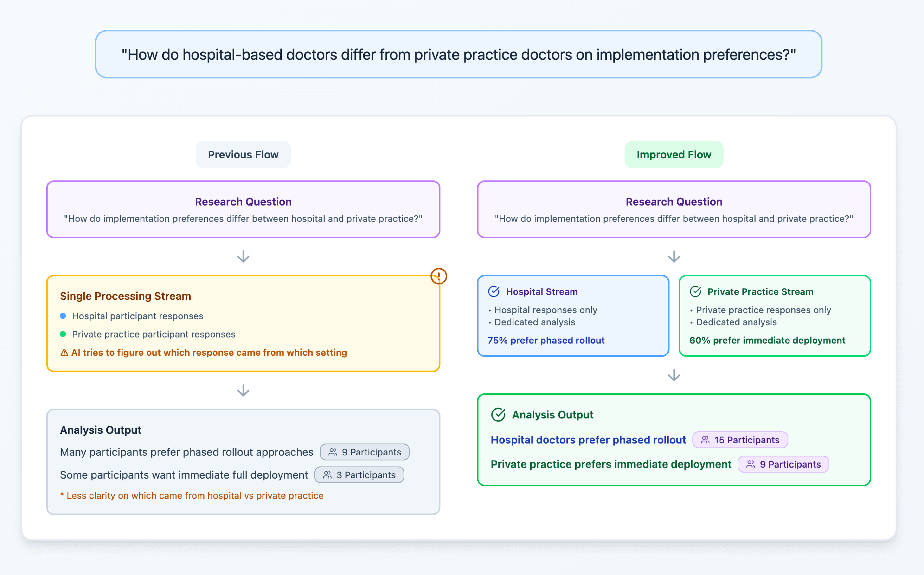Click 'Hospital doctors prefer phased rollout' text
This screenshot has width=924, height=575.
pyautogui.click(x=588, y=440)
